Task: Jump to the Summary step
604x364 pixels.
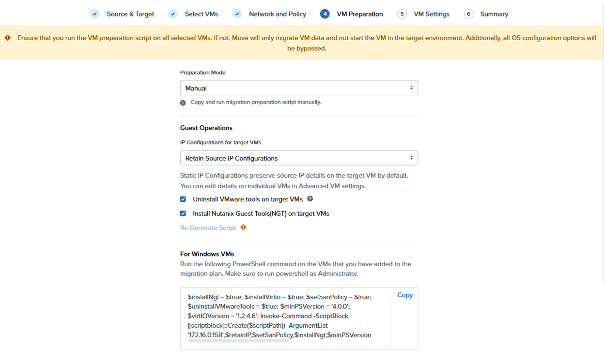Action: pos(494,14)
